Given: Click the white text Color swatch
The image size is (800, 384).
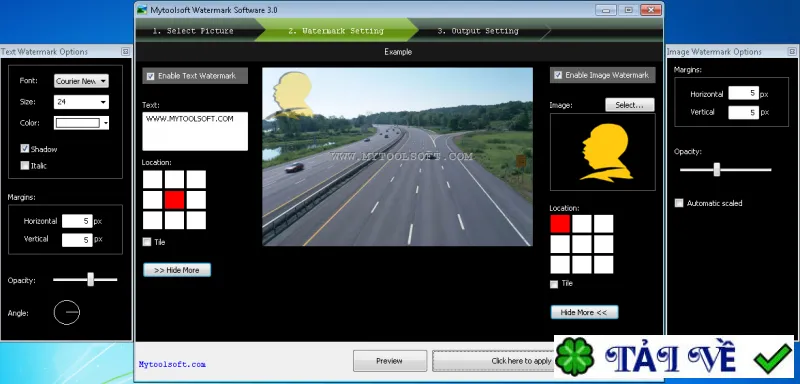Looking at the screenshot, I should [78, 123].
